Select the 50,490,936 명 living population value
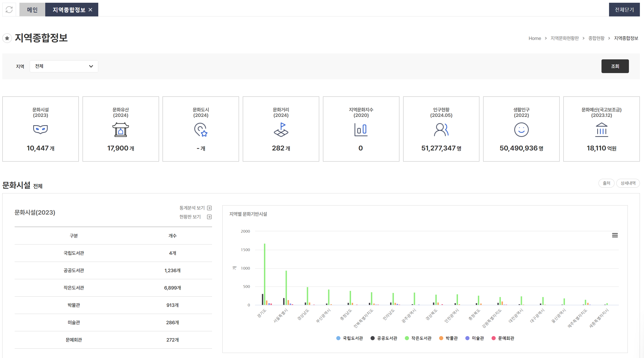 [521, 148]
